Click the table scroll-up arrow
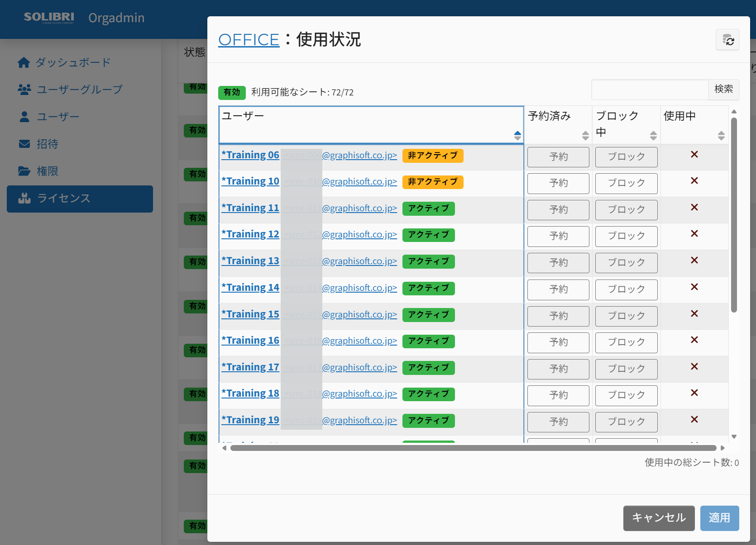Image resolution: width=756 pixels, height=545 pixels. (734, 112)
